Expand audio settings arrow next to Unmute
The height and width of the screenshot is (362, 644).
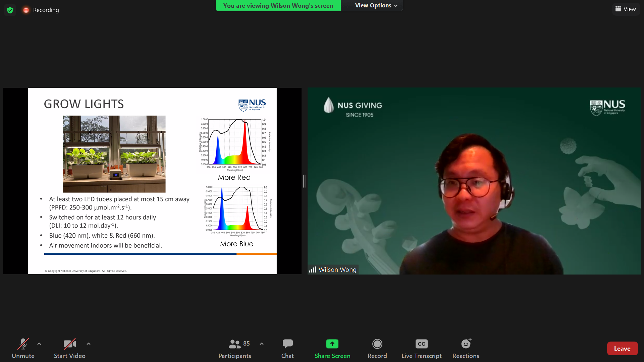click(39, 344)
